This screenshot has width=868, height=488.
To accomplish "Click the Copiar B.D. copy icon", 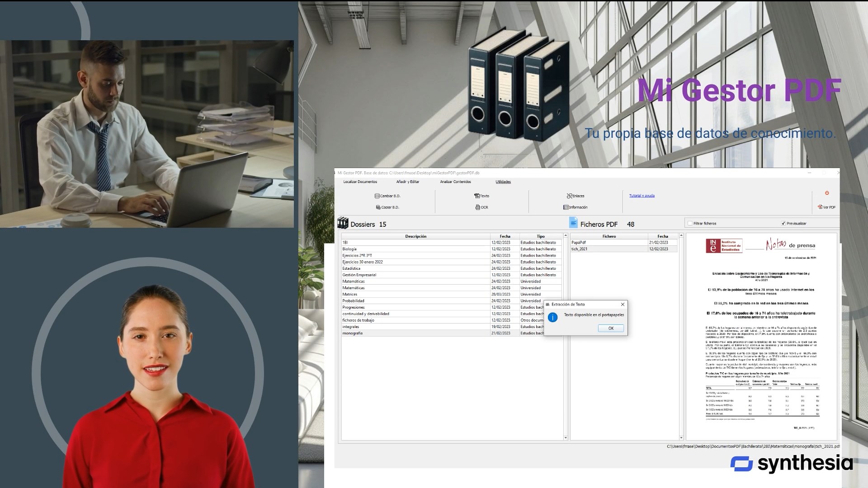I will [378, 207].
